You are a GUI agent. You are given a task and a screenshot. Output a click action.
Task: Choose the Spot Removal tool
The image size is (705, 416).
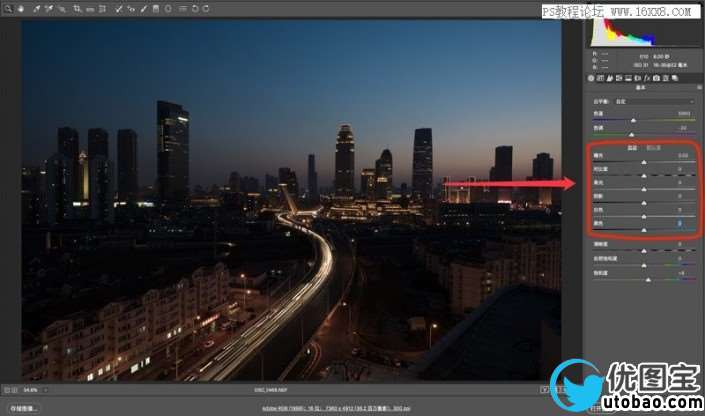point(118,8)
